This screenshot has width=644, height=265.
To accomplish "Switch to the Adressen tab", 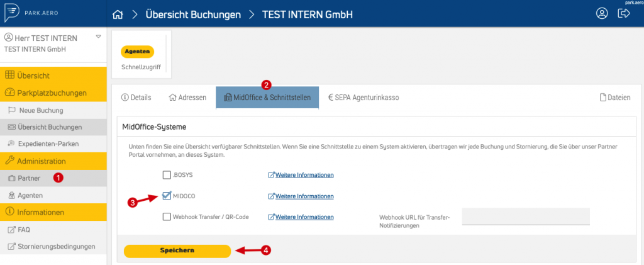I will (187, 98).
